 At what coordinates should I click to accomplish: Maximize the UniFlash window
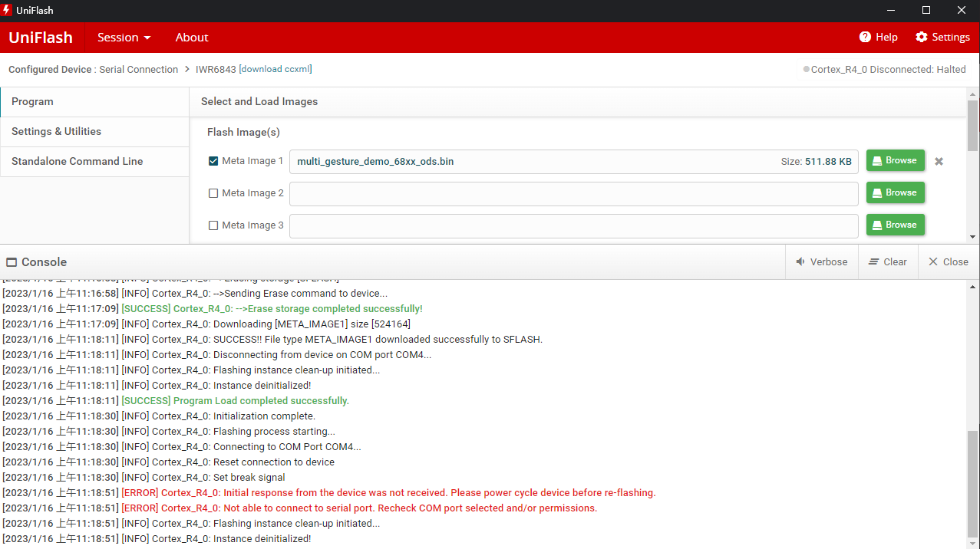tap(926, 11)
